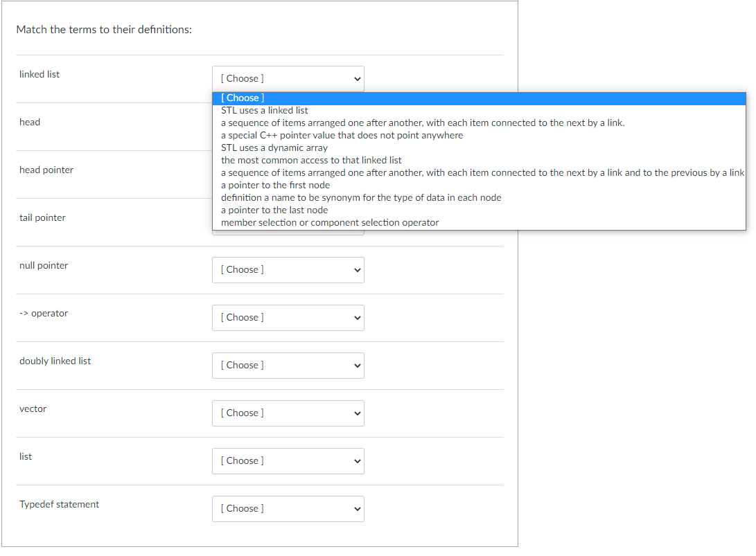The image size is (756, 556).
Task: Choose sequence option mentioning 'previous by a link'
Action: [x=479, y=172]
